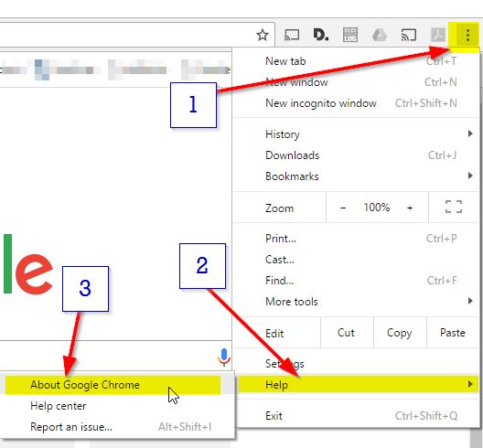The image size is (483, 448).
Task: Increase zoom with the plus button
Action: point(410,208)
